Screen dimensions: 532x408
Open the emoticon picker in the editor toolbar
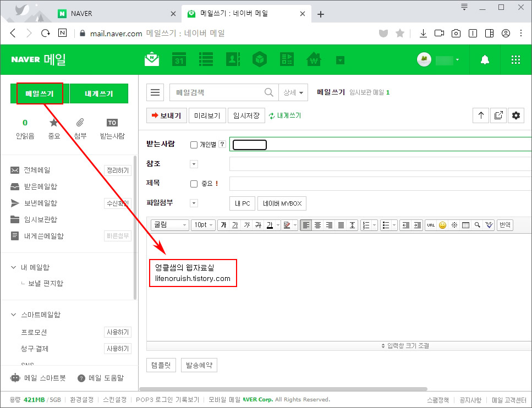(441, 224)
